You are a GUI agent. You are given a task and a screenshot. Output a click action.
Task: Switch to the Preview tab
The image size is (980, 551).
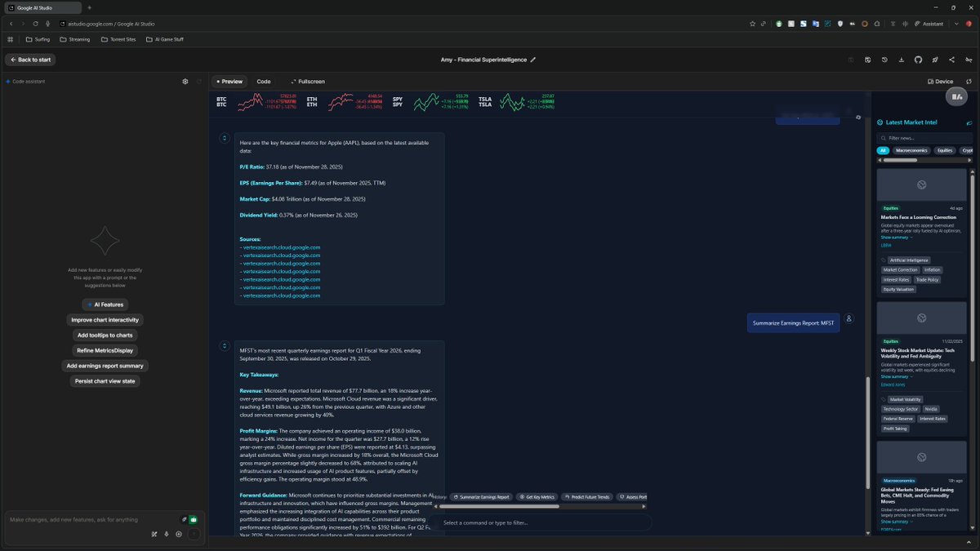tap(228, 82)
